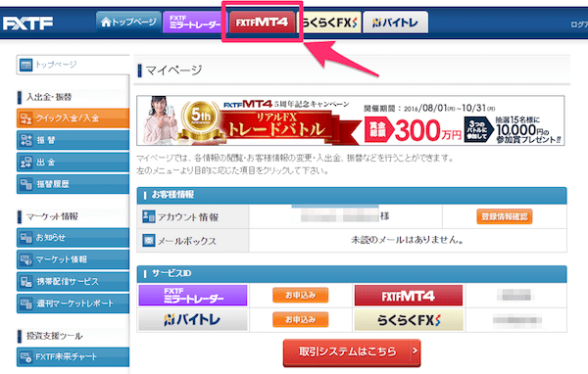This screenshot has height=374, width=588.
Task: Open クイック入金/入金 menu item
Action: click(x=73, y=118)
